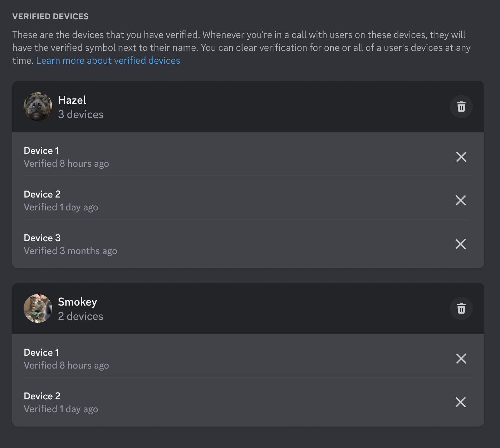
Task: Select the Hazel username heading
Action: [72, 100]
